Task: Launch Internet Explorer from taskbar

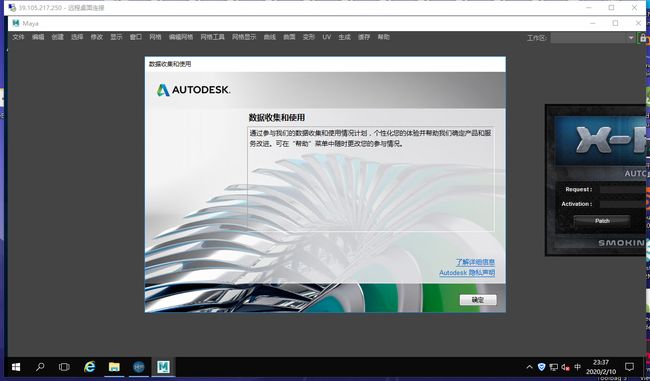Action: (x=89, y=367)
